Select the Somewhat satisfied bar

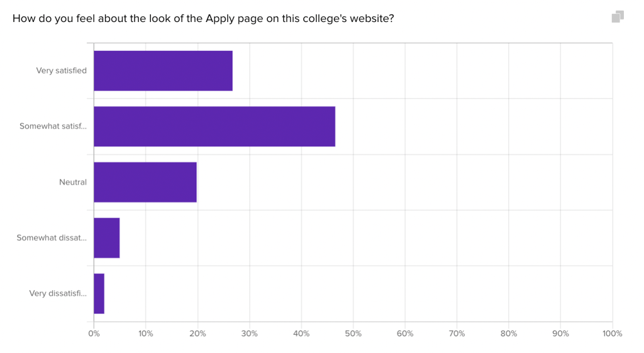(x=214, y=126)
